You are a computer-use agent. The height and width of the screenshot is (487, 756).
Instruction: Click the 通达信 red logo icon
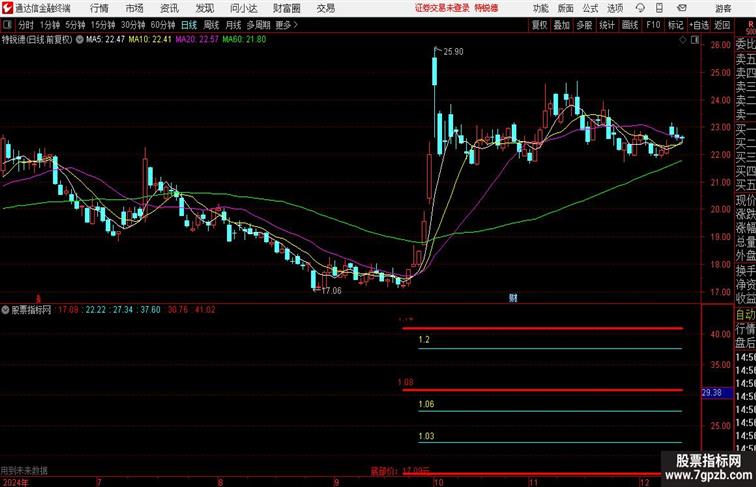pyautogui.click(x=7, y=8)
